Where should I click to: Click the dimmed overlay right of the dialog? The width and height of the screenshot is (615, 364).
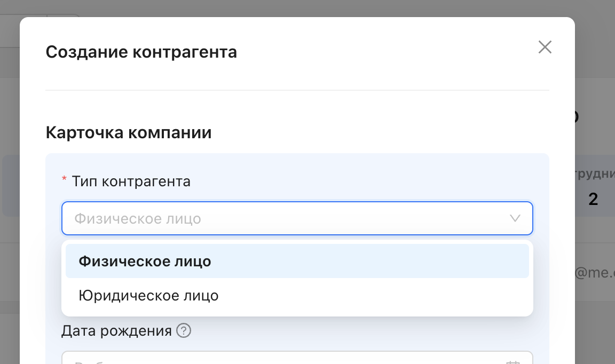(595, 80)
